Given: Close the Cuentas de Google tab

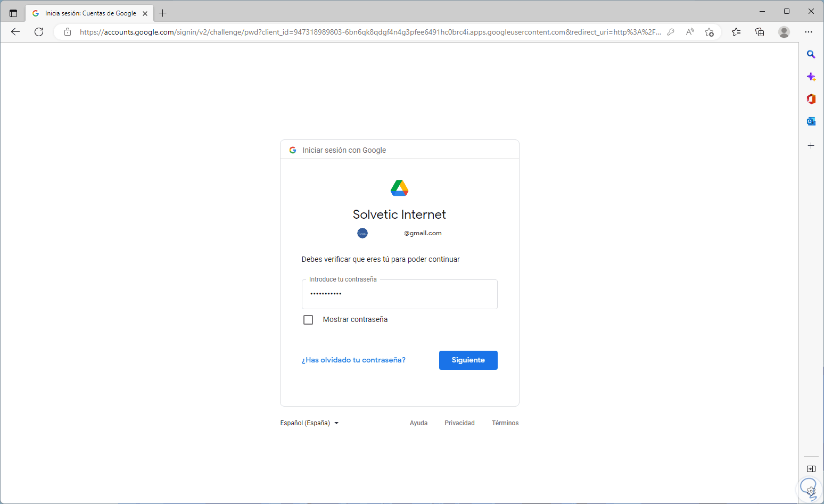Looking at the screenshot, I should tap(145, 13).
